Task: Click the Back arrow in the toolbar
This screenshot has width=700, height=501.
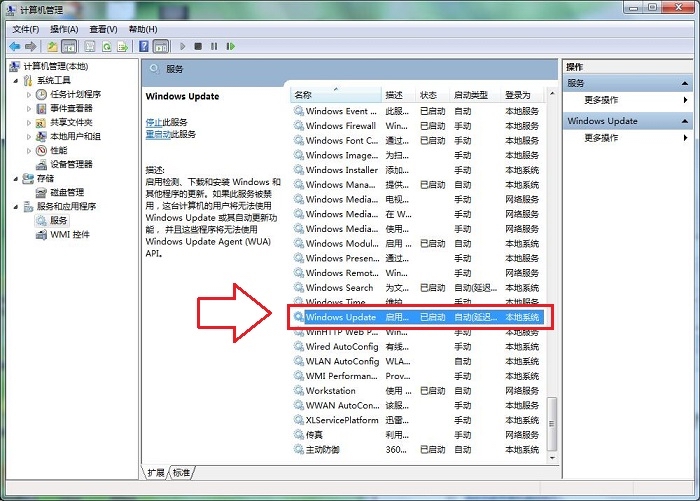Action: [14, 46]
